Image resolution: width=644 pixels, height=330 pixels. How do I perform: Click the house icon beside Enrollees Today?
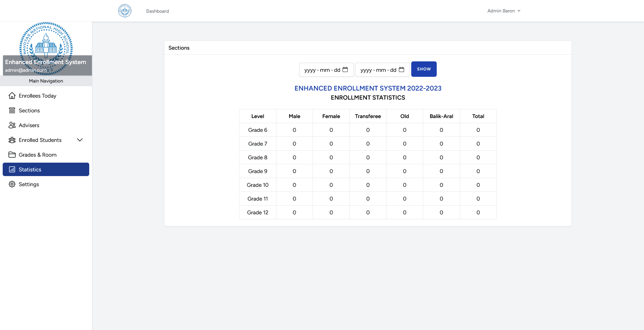point(12,96)
